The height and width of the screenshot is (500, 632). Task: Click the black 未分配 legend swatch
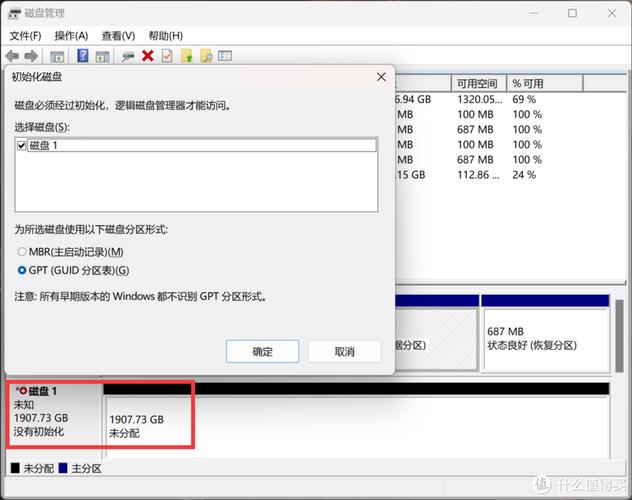tap(15, 468)
